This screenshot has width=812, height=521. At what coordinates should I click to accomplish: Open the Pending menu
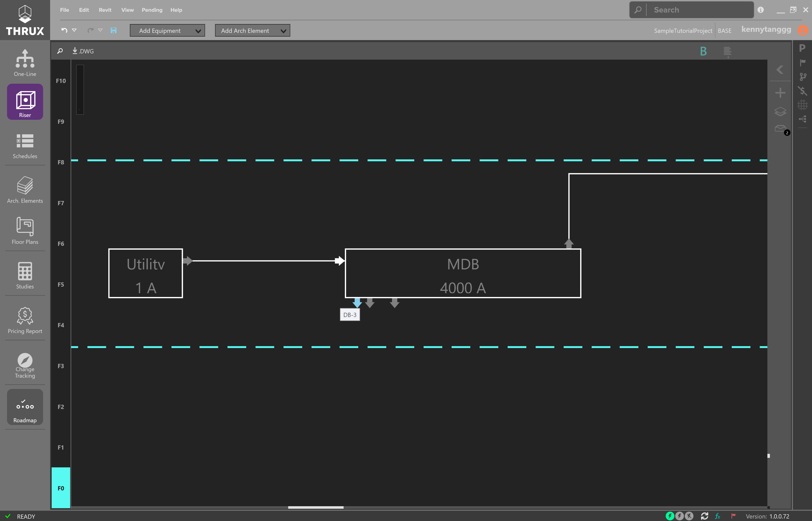tap(152, 10)
